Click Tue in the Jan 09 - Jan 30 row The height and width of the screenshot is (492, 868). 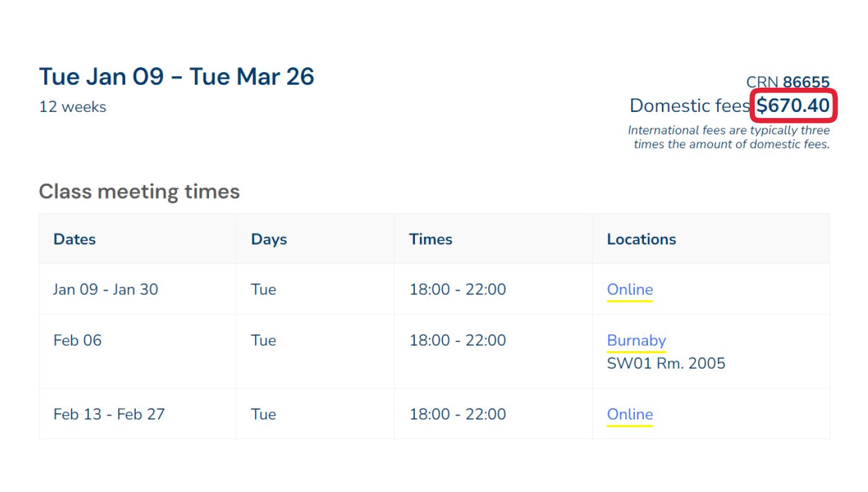(x=263, y=289)
